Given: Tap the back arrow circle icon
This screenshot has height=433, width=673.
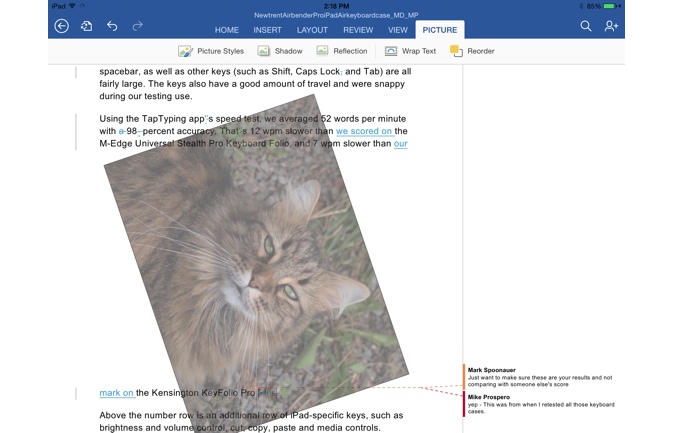Looking at the screenshot, I should [61, 26].
